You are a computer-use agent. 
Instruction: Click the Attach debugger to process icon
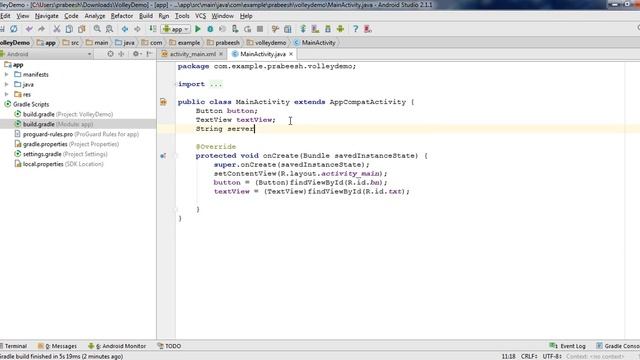click(x=235, y=29)
